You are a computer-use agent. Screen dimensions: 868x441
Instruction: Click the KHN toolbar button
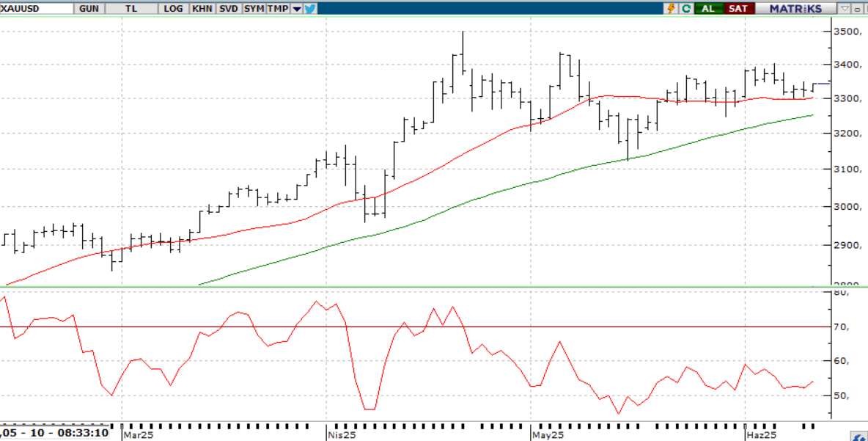point(202,8)
